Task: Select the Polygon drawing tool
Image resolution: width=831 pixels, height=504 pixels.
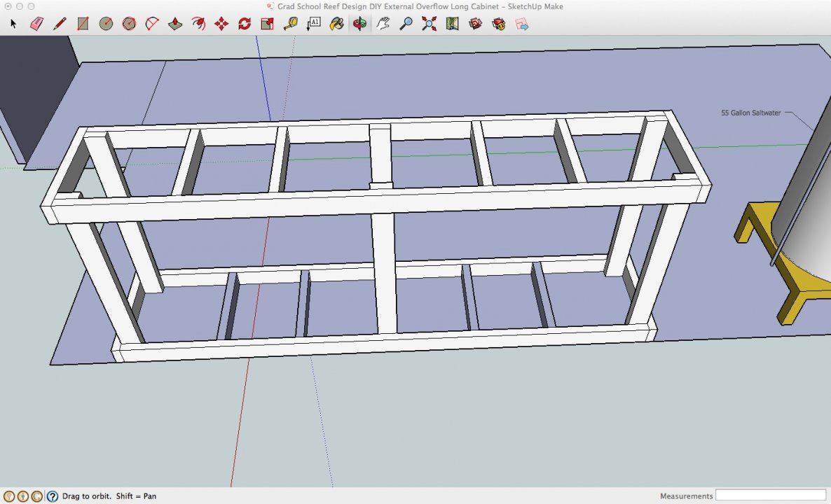Action: pyautogui.click(x=129, y=24)
